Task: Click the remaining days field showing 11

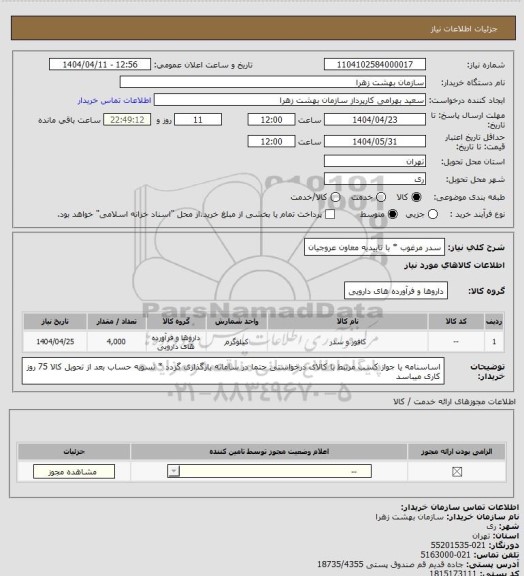Action: [x=198, y=120]
